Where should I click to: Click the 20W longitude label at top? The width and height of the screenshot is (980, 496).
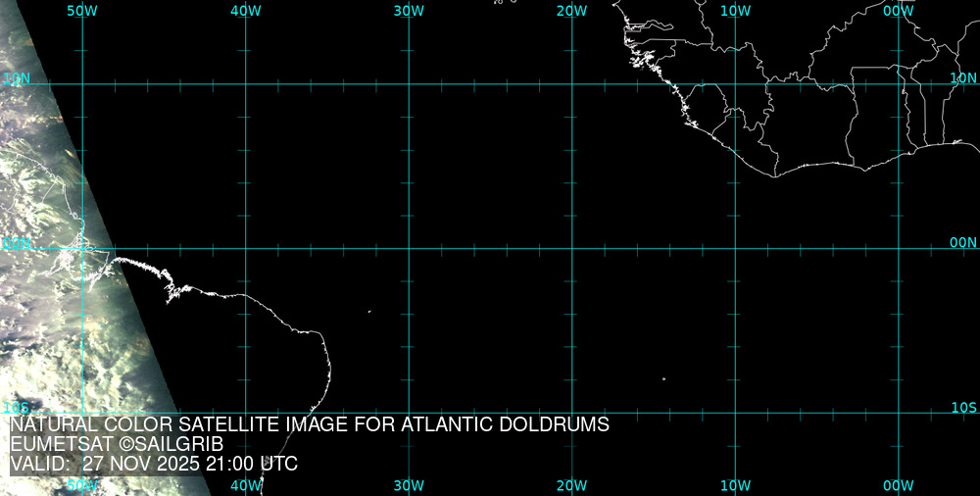click(571, 10)
